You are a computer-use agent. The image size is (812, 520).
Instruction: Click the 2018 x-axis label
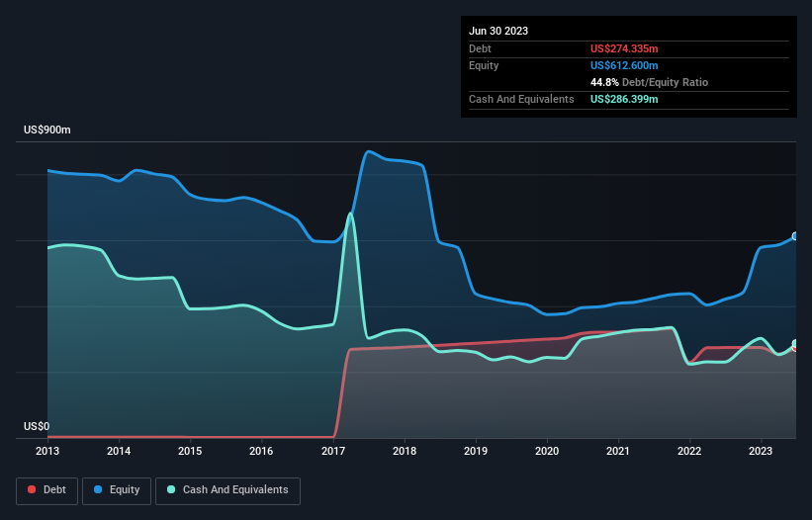click(405, 451)
